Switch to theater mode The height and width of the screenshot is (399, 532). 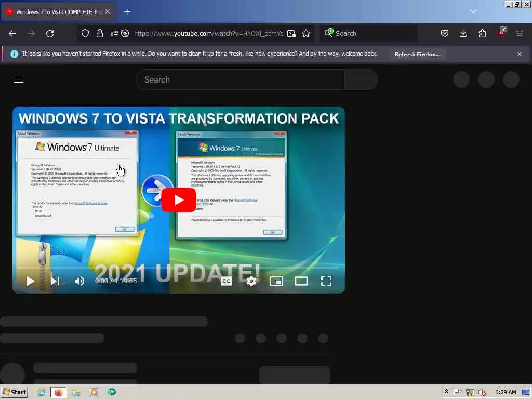301,281
